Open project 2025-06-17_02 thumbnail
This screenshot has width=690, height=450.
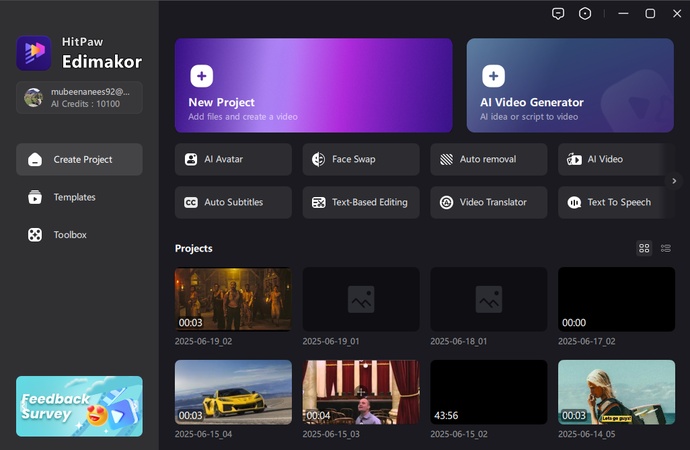coord(616,299)
